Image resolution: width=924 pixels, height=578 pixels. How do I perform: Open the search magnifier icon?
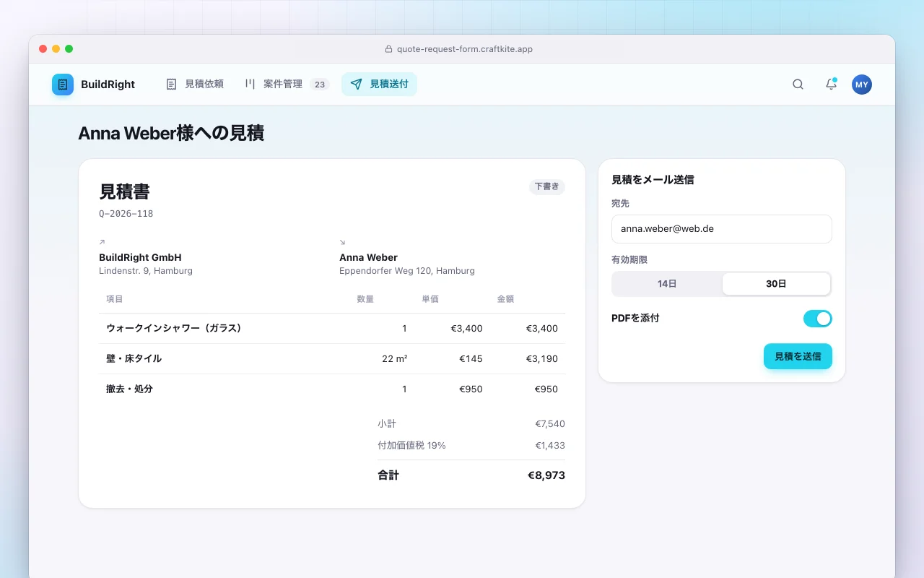point(798,85)
